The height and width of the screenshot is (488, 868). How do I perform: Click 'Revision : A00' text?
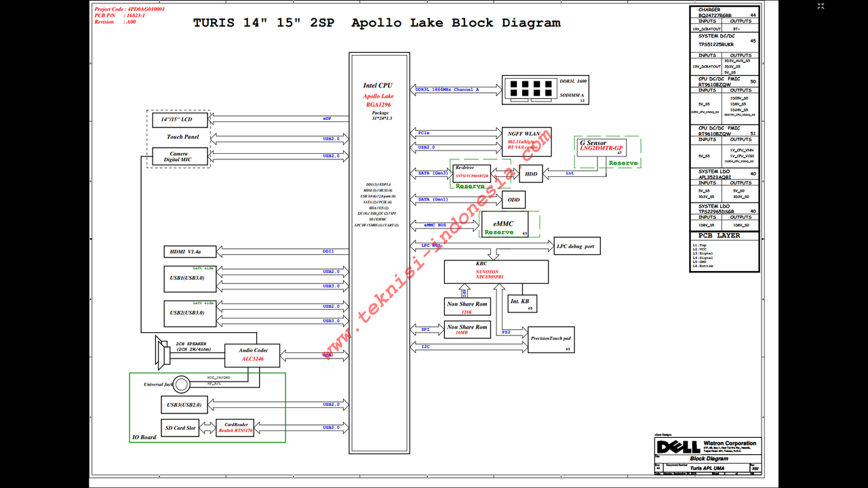[115, 22]
